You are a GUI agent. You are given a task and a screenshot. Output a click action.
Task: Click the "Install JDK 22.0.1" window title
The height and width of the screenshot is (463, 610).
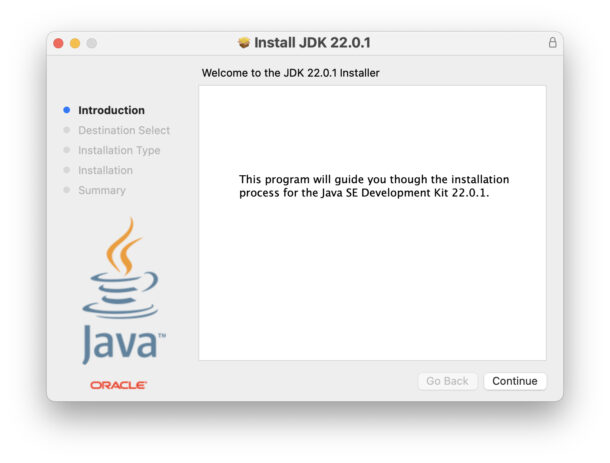pos(313,43)
